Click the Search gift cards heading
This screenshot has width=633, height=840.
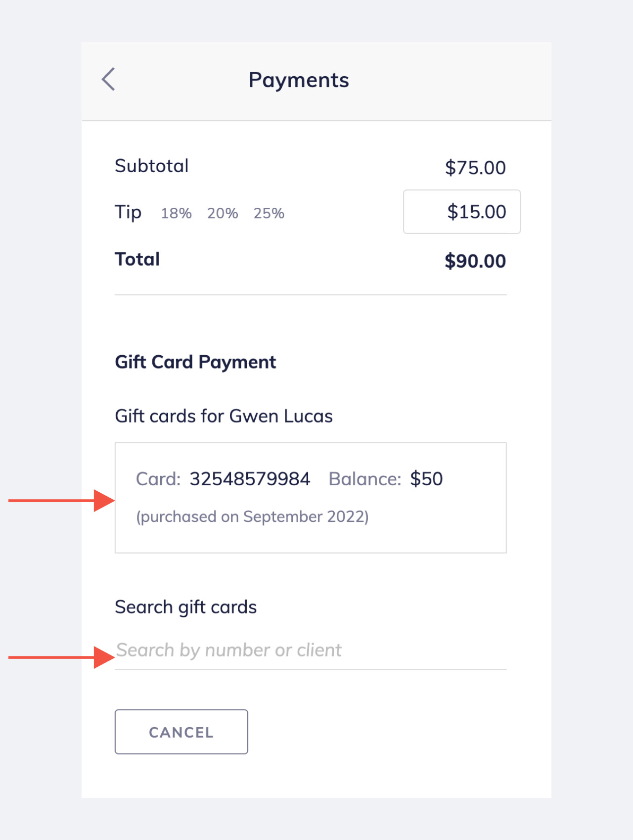(x=185, y=607)
